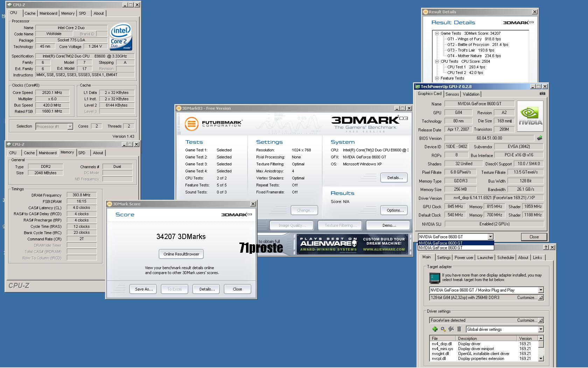588x368 pixels.
Task: Click the Alienware advertisement banner
Action: [x=352, y=244]
